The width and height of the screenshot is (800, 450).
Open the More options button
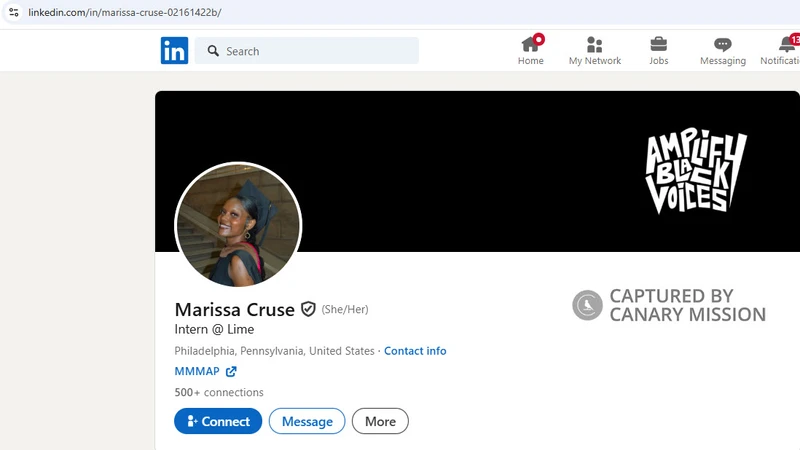click(x=380, y=421)
